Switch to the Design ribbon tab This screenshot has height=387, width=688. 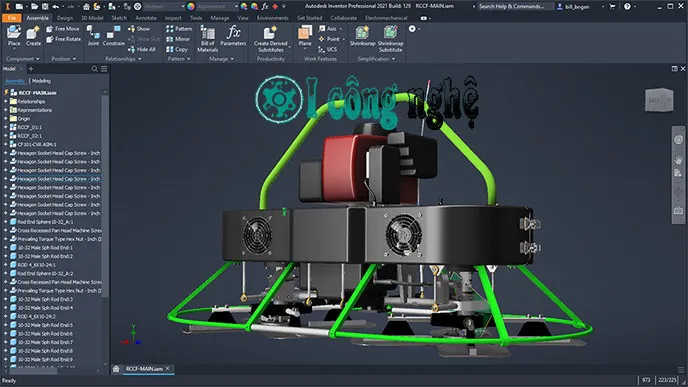tap(64, 18)
